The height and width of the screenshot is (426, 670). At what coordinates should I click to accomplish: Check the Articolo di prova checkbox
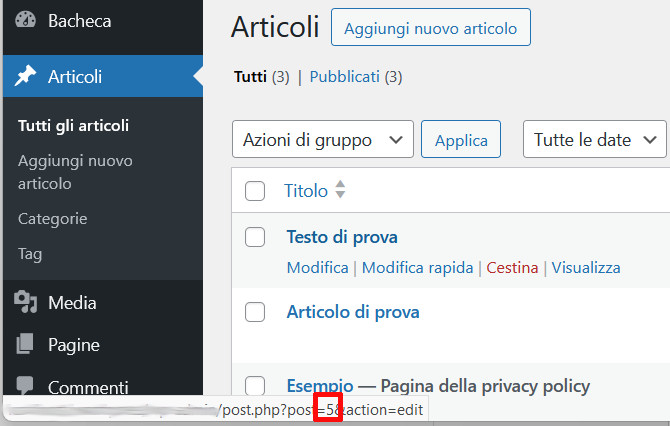point(255,312)
